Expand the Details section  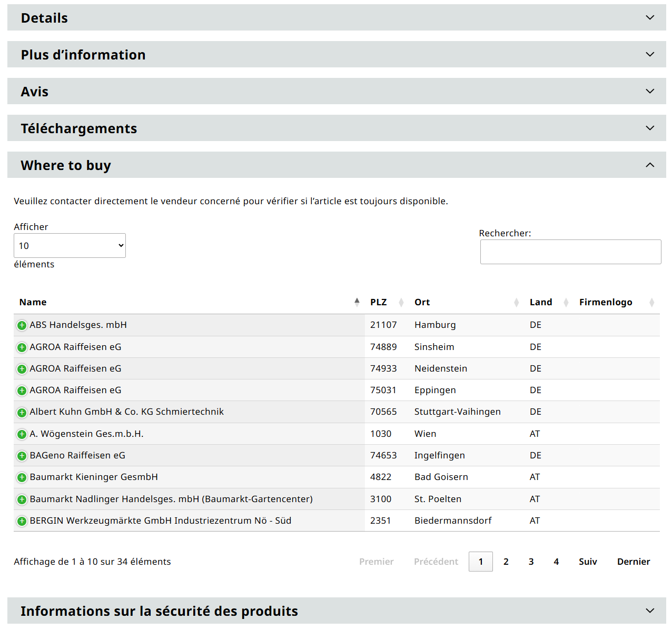[337, 17]
